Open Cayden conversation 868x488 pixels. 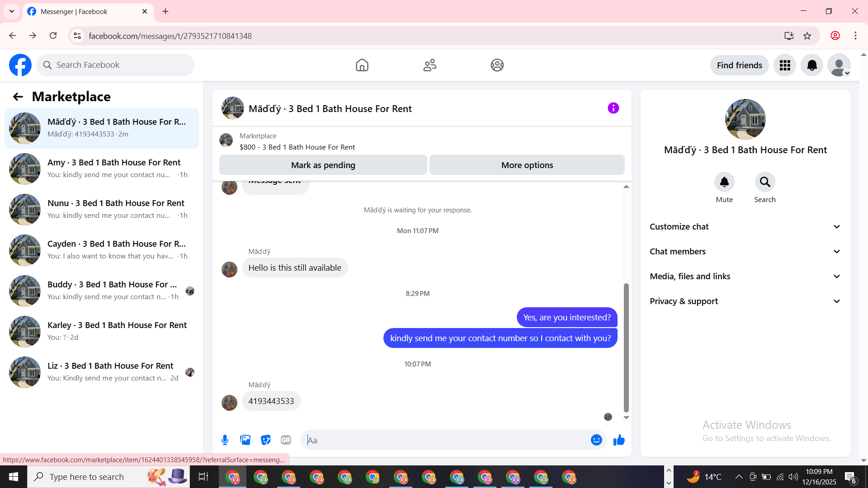pyautogui.click(x=102, y=250)
